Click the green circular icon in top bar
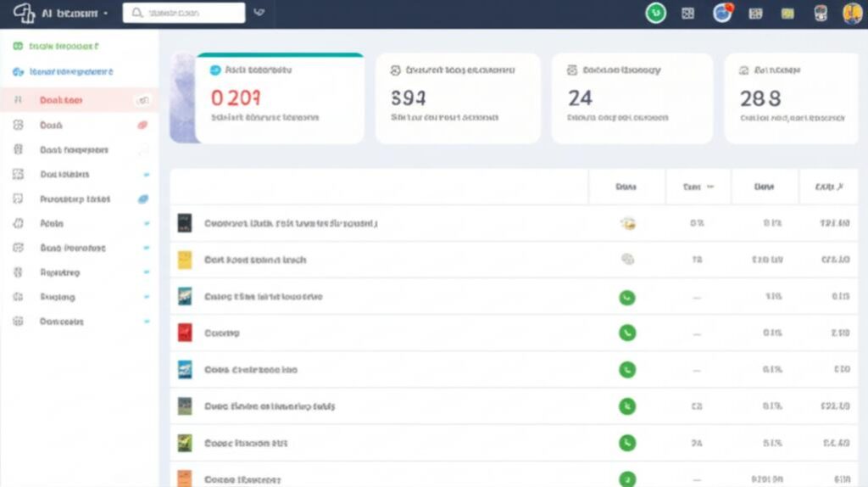Screen dimensions: 868x487 point(655,13)
